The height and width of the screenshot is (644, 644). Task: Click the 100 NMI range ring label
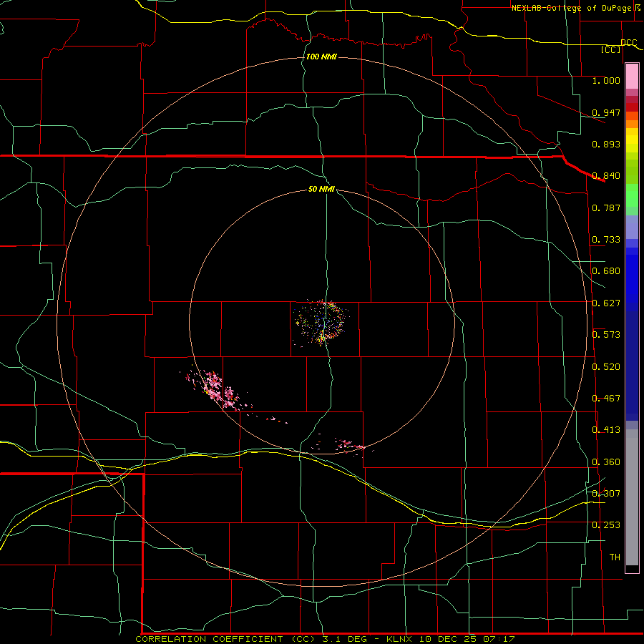pyautogui.click(x=321, y=57)
